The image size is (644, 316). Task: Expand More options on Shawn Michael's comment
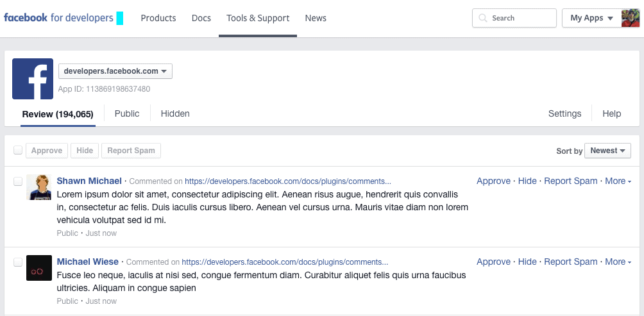click(618, 181)
